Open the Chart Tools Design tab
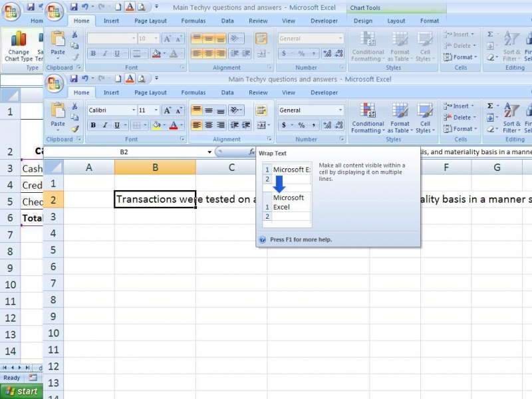 [x=362, y=21]
